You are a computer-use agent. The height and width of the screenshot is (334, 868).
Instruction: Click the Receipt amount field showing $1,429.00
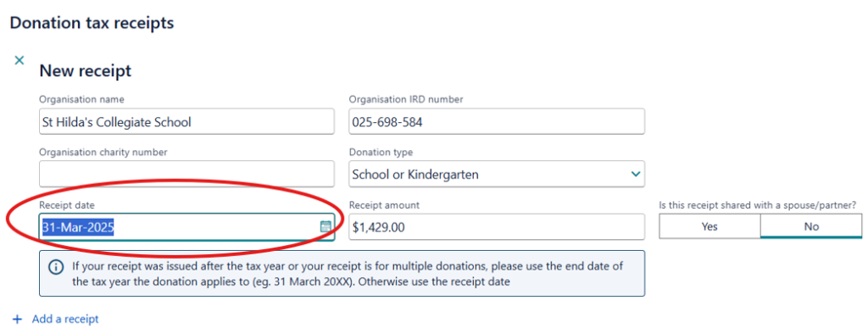click(x=497, y=227)
